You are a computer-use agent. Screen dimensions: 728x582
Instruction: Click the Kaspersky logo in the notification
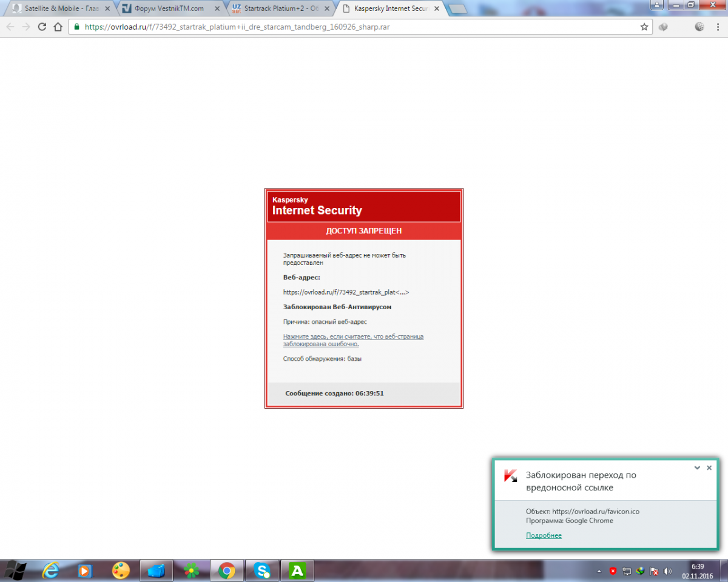(x=510, y=476)
